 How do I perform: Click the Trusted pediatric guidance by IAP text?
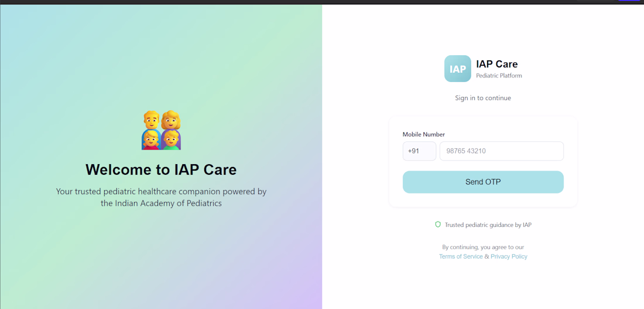(488, 225)
